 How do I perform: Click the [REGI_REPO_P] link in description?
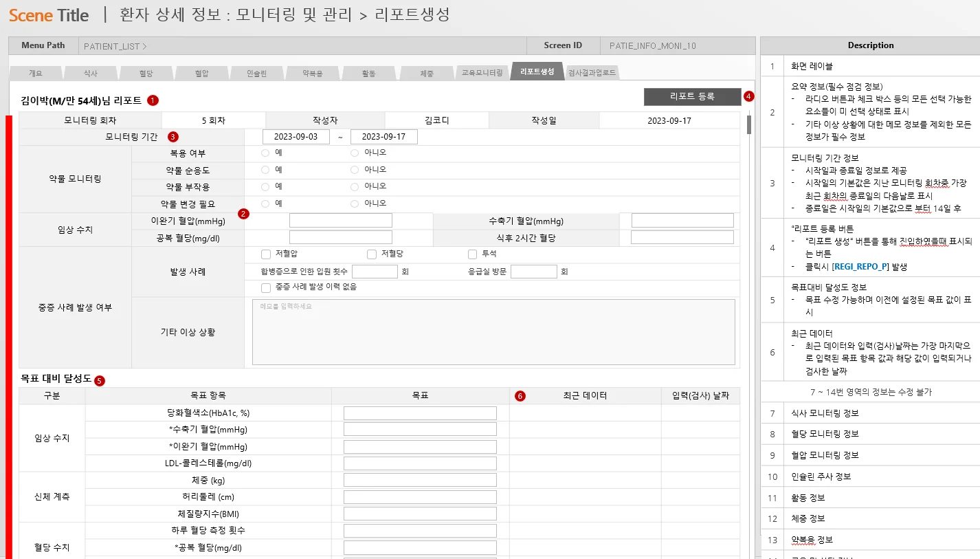[x=860, y=266]
